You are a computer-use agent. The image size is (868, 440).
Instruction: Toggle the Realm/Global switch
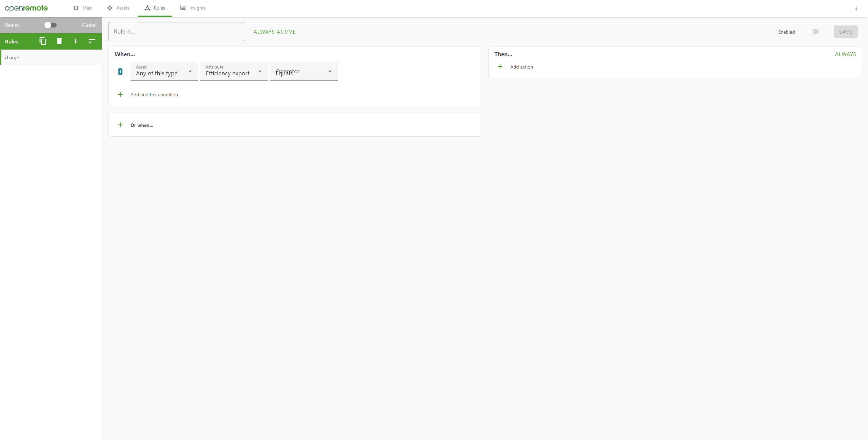click(51, 25)
